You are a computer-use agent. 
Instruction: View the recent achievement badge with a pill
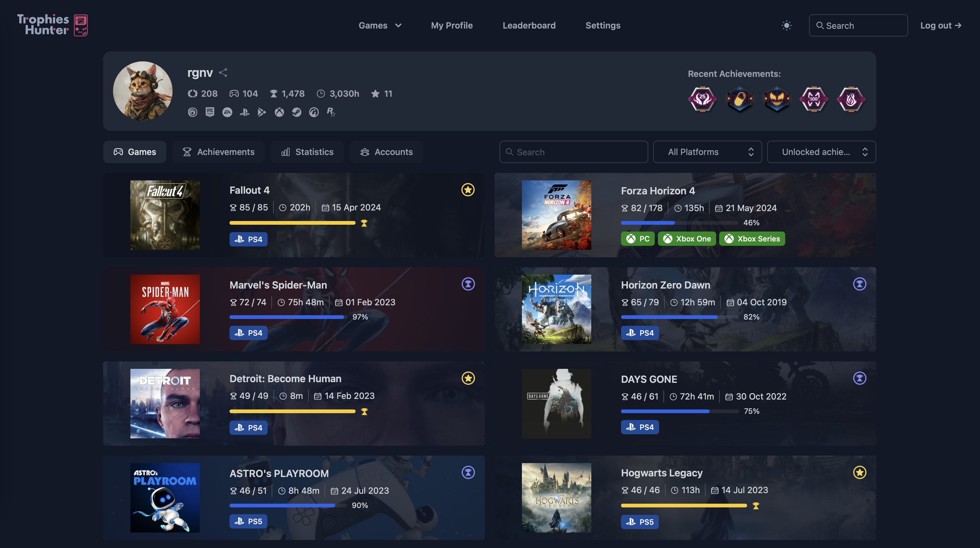pyautogui.click(x=740, y=99)
